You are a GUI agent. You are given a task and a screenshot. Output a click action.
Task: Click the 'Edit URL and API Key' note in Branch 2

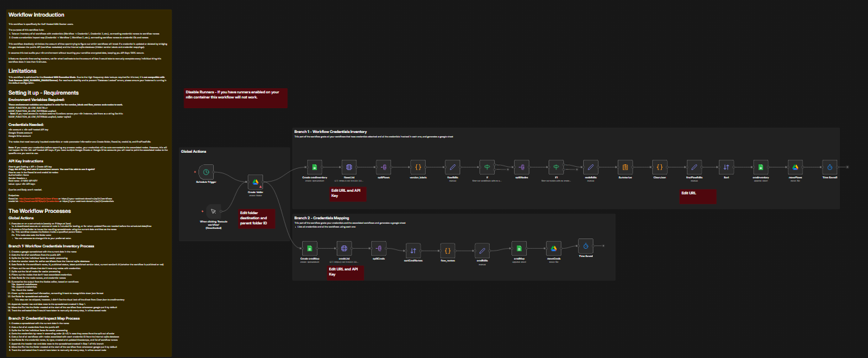pyautogui.click(x=346, y=273)
